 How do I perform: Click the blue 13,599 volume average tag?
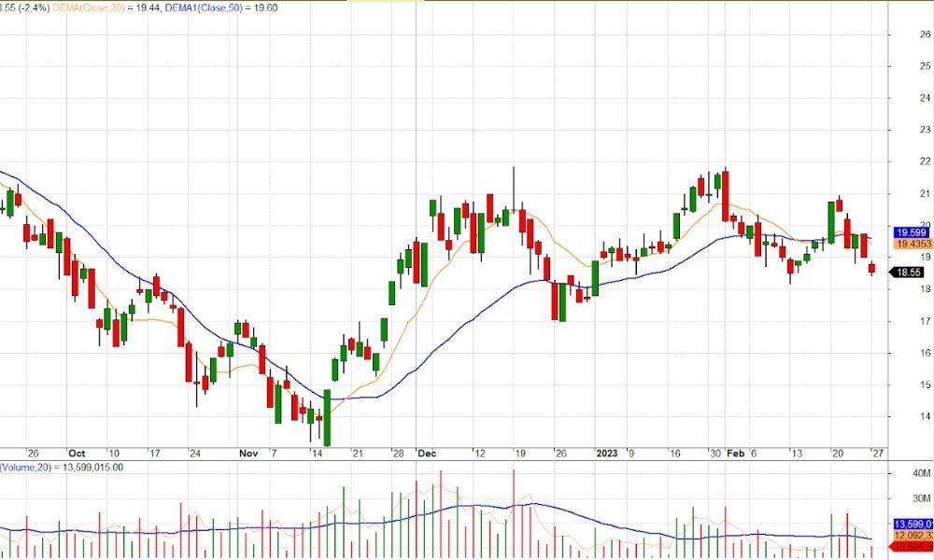913,525
